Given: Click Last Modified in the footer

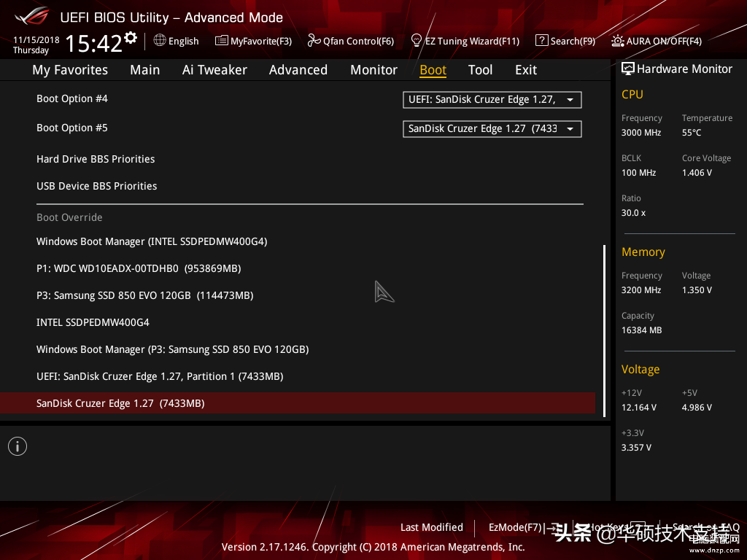Looking at the screenshot, I should click(432, 527).
